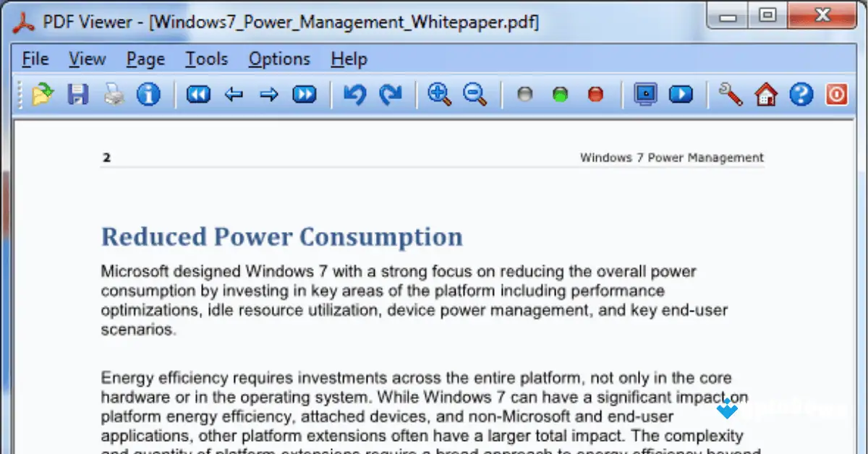Open the settings wrench tool
Screen dimensions: 868x454
coord(730,94)
